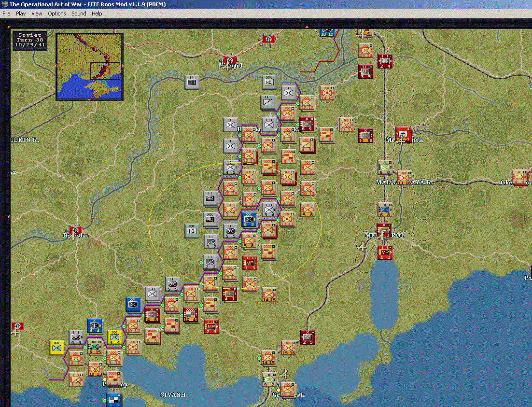Select the grey infantry regiment 4-5 counter
The width and height of the screenshot is (532, 407).
(x=231, y=167)
